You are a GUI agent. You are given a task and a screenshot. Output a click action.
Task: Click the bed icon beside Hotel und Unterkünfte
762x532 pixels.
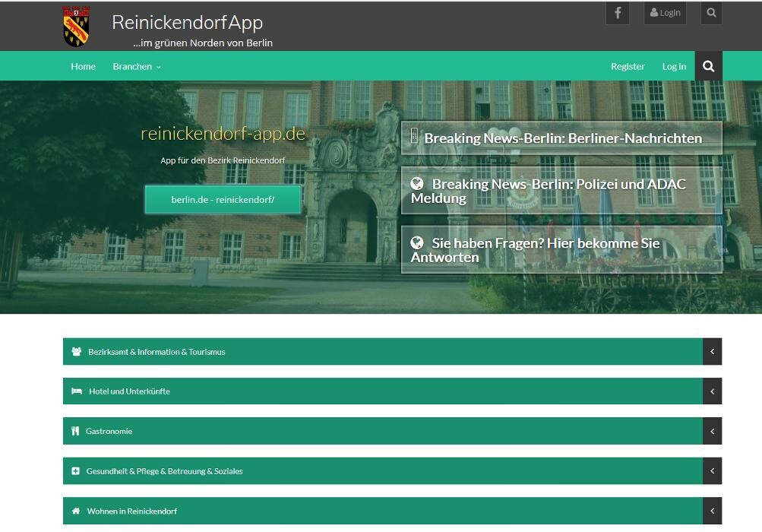[x=76, y=391]
